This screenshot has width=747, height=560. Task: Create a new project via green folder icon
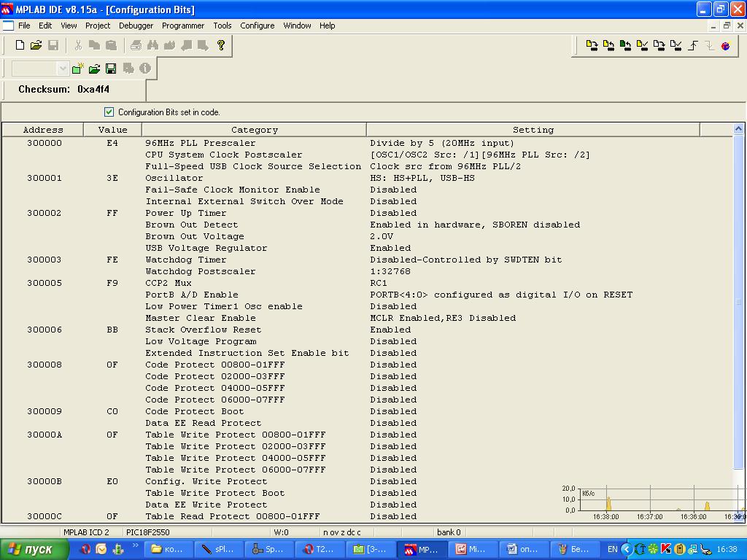click(77, 69)
